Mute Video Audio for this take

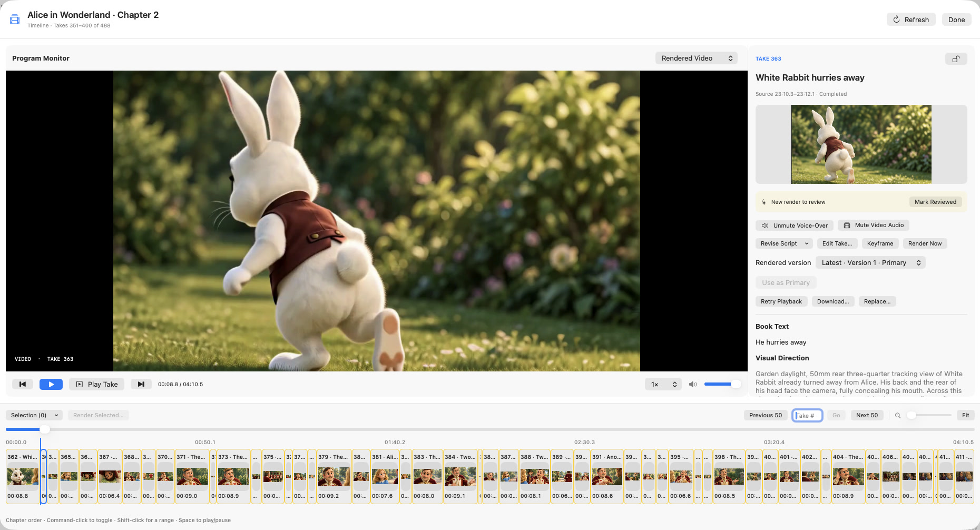click(x=874, y=225)
